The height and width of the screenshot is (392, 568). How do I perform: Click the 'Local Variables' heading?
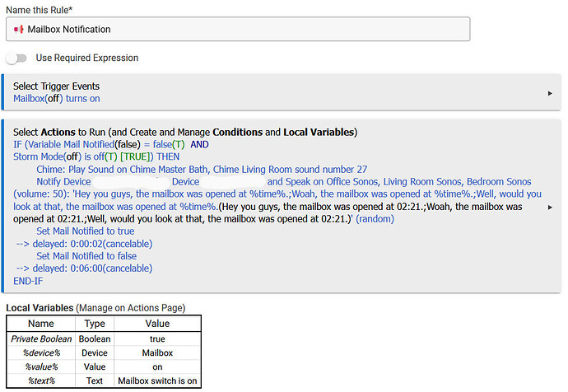[x=40, y=308]
